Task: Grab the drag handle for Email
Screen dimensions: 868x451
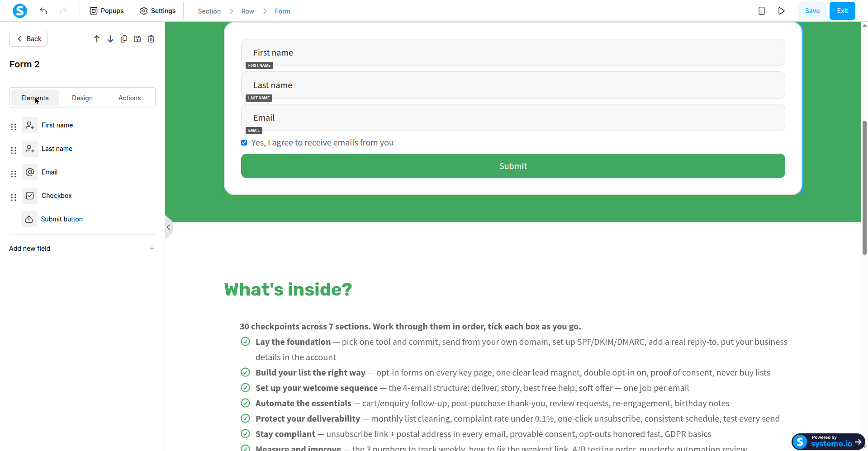Action: tap(14, 174)
